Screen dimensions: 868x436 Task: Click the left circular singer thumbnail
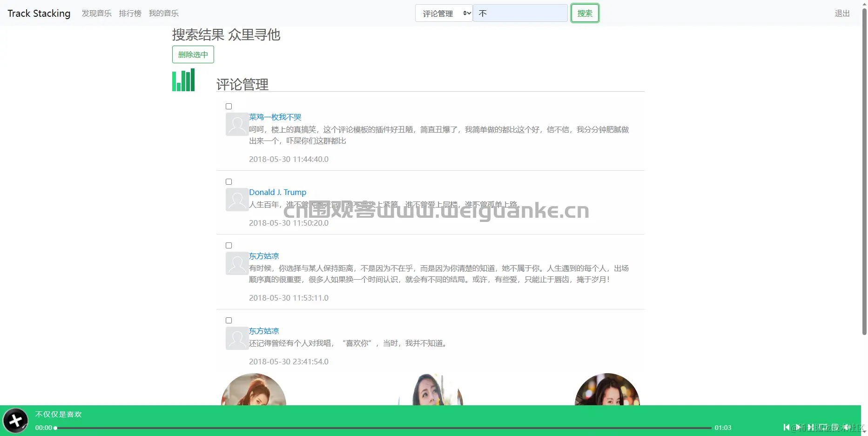pyautogui.click(x=254, y=389)
